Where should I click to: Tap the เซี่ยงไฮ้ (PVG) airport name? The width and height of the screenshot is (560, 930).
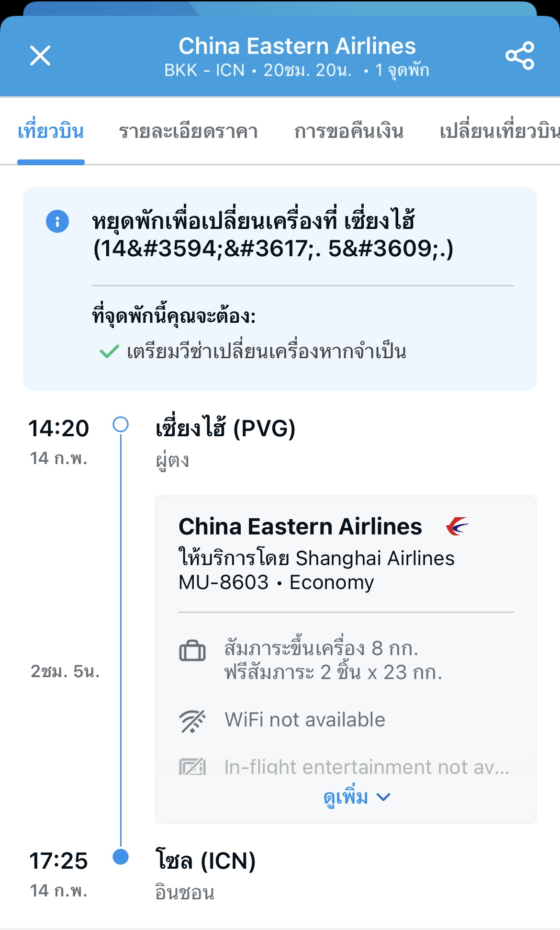225,428
